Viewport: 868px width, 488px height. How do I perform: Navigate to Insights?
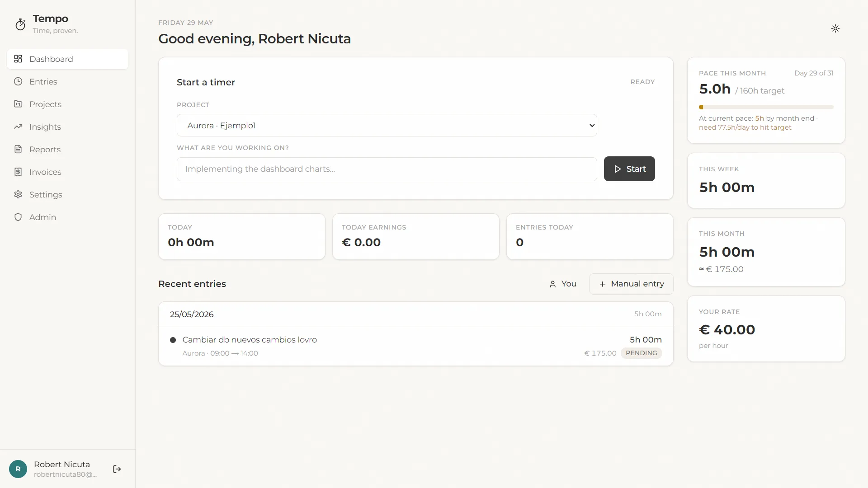67,127
